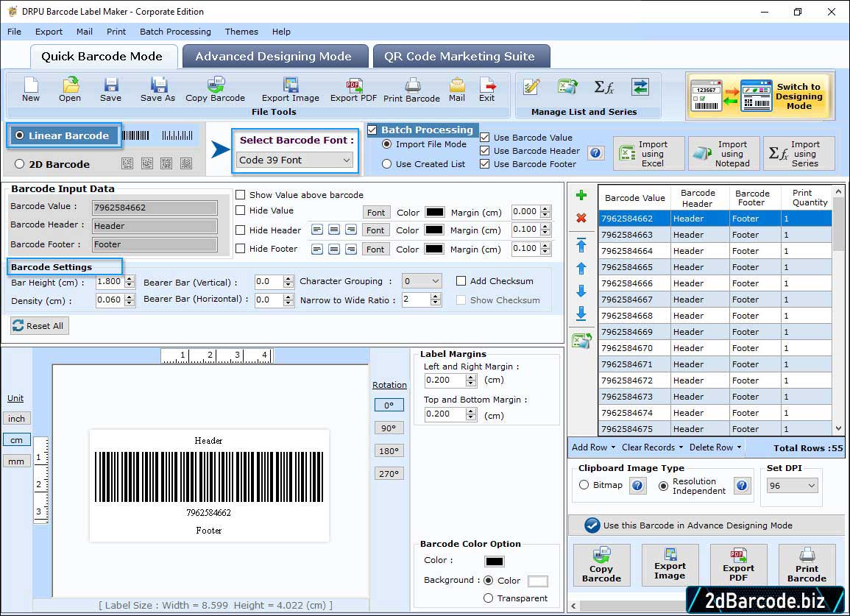Image resolution: width=850 pixels, height=616 pixels.
Task: Open the Themes menu
Action: tap(241, 32)
